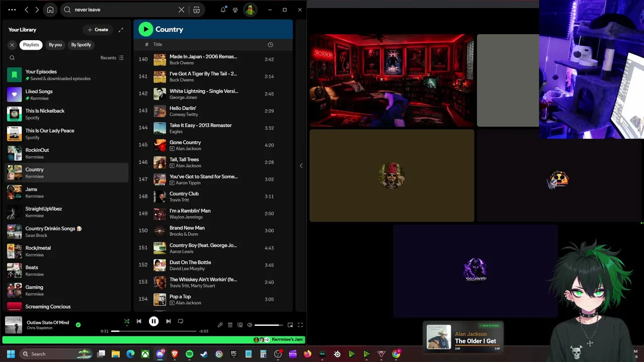Viewport: 644px width, 362px height.
Task: Open Country Drinkin Songs playlist
Action: (x=66, y=232)
